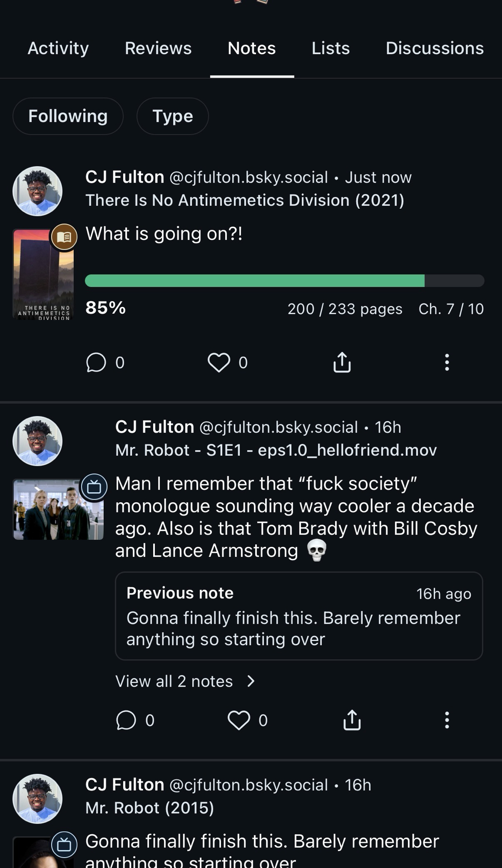Tap the TV badge on the episode thumbnail
Image resolution: width=502 pixels, height=868 pixels.
coord(94,487)
